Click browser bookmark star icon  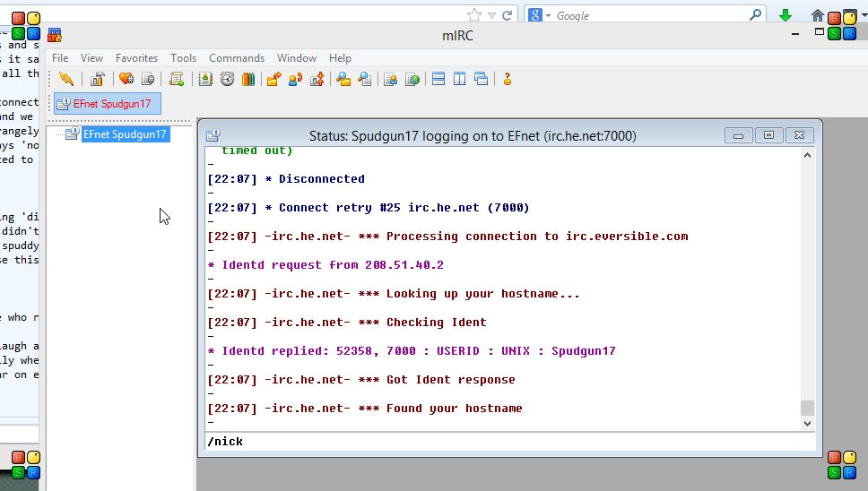pos(473,15)
